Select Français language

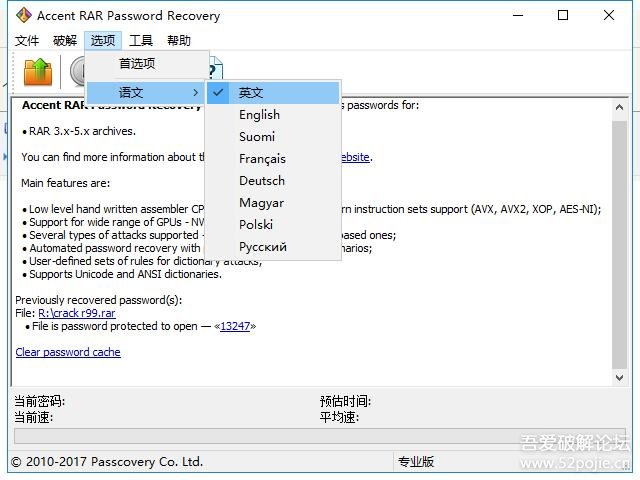273,159
